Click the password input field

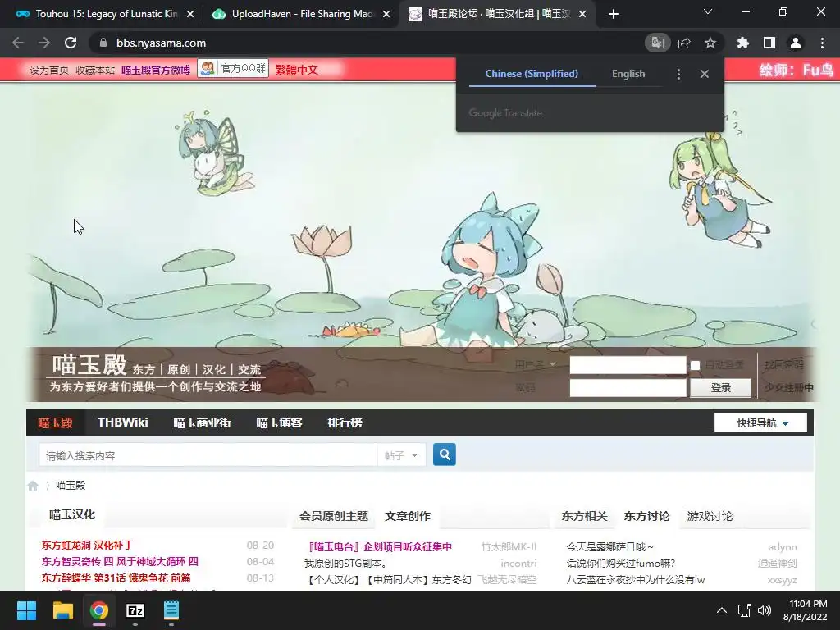[x=628, y=387]
